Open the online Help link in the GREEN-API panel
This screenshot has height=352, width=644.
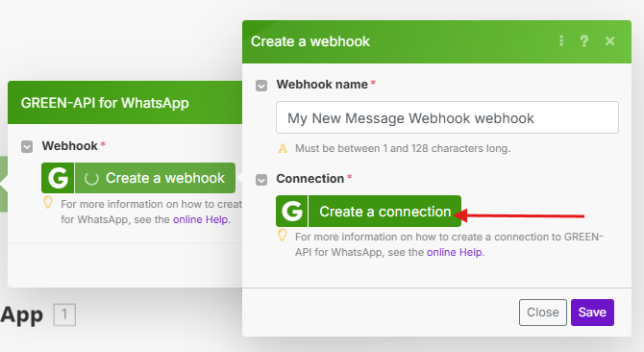point(201,219)
